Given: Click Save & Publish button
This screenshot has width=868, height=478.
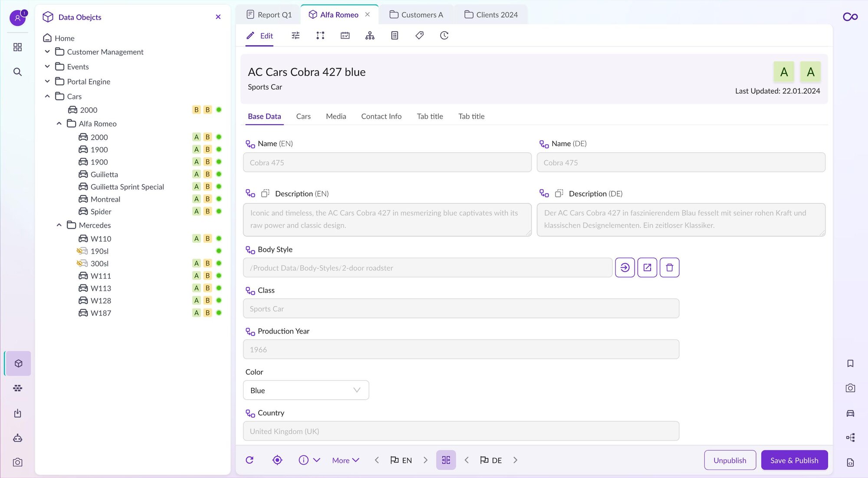Looking at the screenshot, I should coord(794,460).
